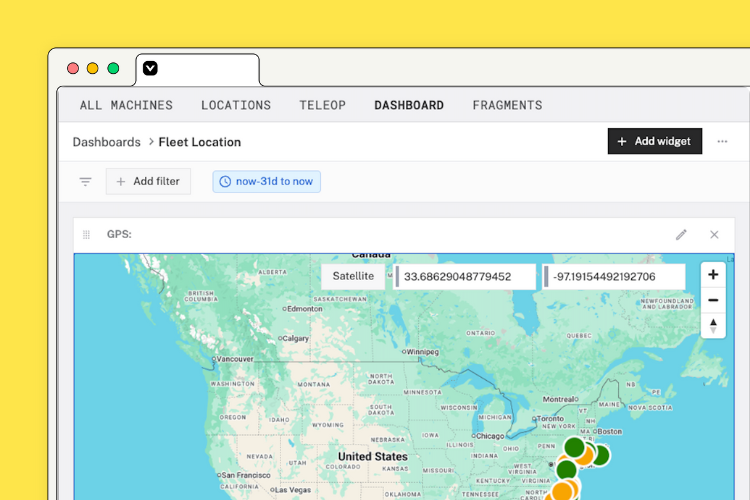Open the now-31d to now time range
Screen dimensions: 750x500
coord(266,181)
